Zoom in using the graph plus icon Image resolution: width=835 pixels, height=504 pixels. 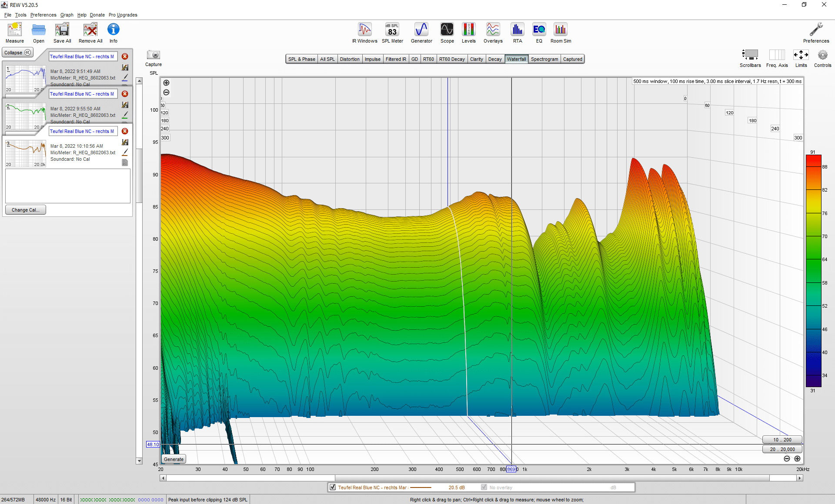pyautogui.click(x=166, y=83)
